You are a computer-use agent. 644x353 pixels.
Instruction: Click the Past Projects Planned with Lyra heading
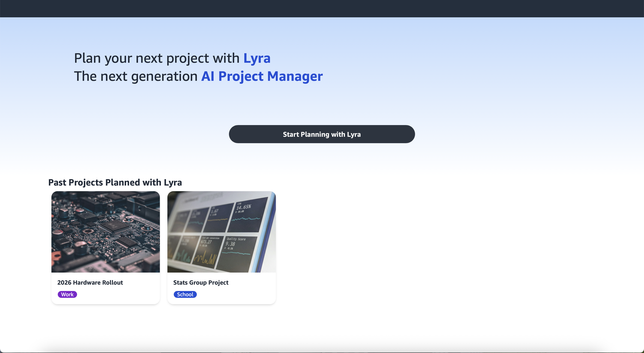(x=115, y=183)
